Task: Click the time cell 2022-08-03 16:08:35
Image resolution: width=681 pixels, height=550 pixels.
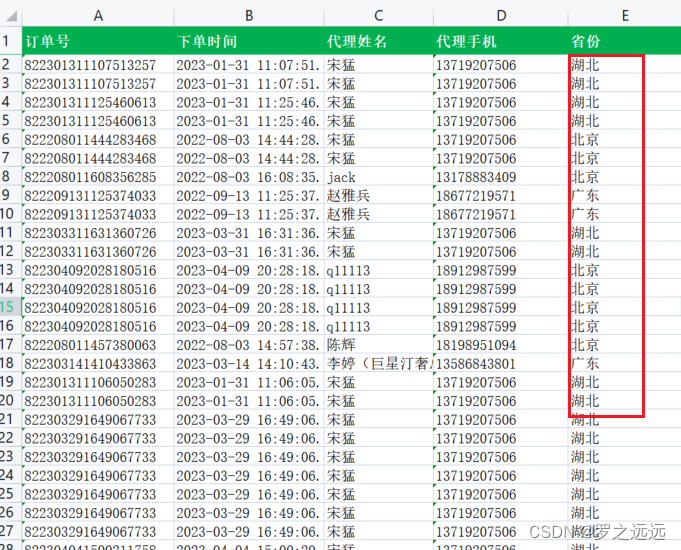Action: pos(249,177)
